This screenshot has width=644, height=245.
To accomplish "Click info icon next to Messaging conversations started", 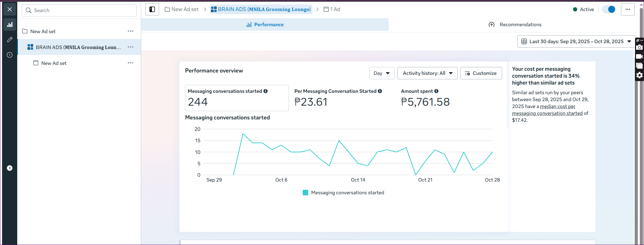I will [x=266, y=91].
